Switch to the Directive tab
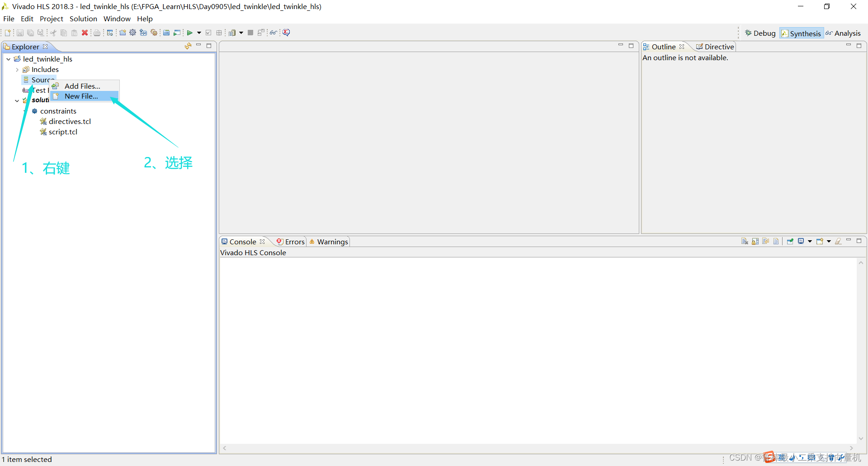The image size is (868, 466). tap(715, 47)
